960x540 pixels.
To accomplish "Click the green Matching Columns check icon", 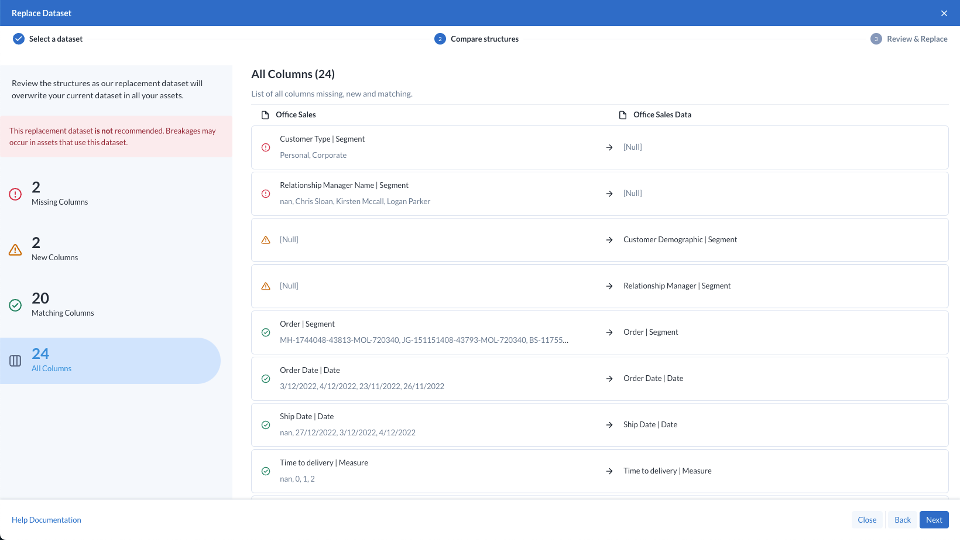I will click(x=15, y=305).
